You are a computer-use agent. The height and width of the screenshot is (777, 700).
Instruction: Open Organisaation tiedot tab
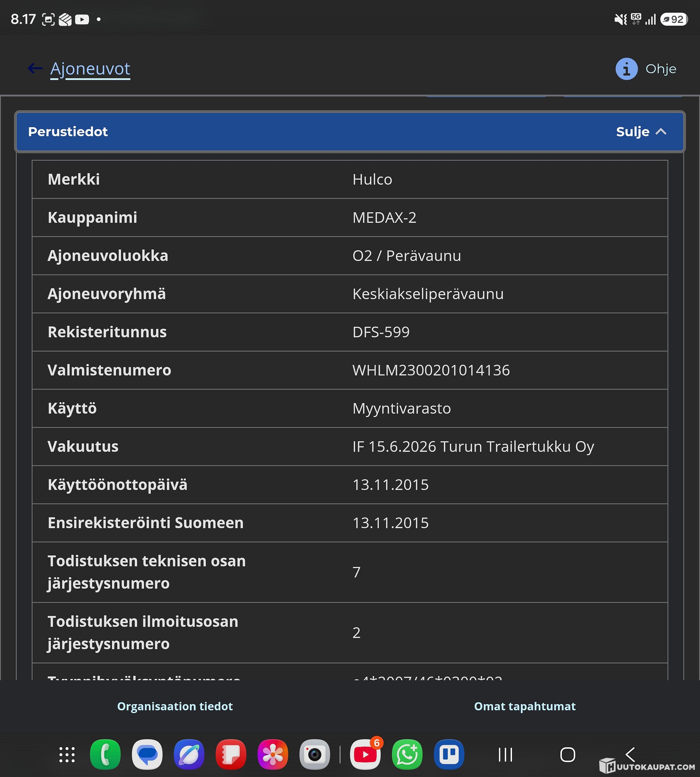click(175, 706)
